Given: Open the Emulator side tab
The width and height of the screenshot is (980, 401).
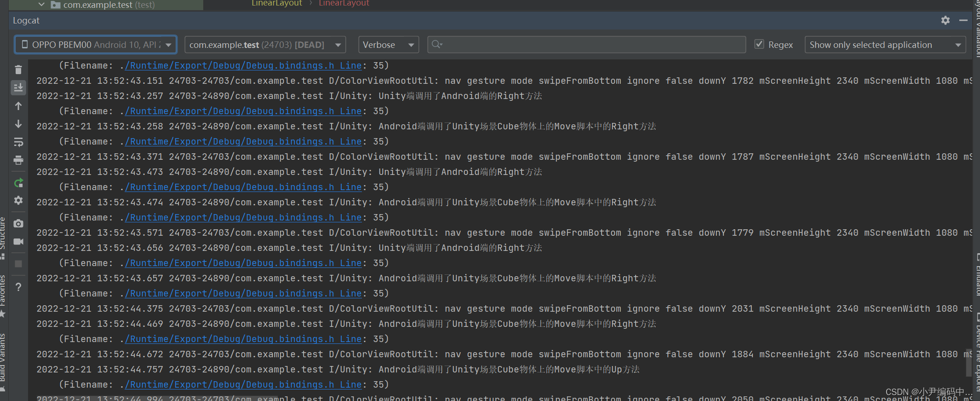Looking at the screenshot, I should click(977, 274).
